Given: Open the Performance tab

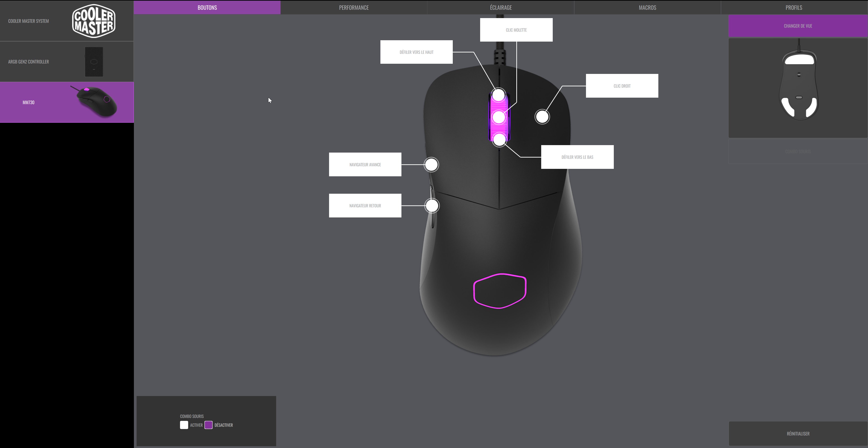Looking at the screenshot, I should click(353, 7).
